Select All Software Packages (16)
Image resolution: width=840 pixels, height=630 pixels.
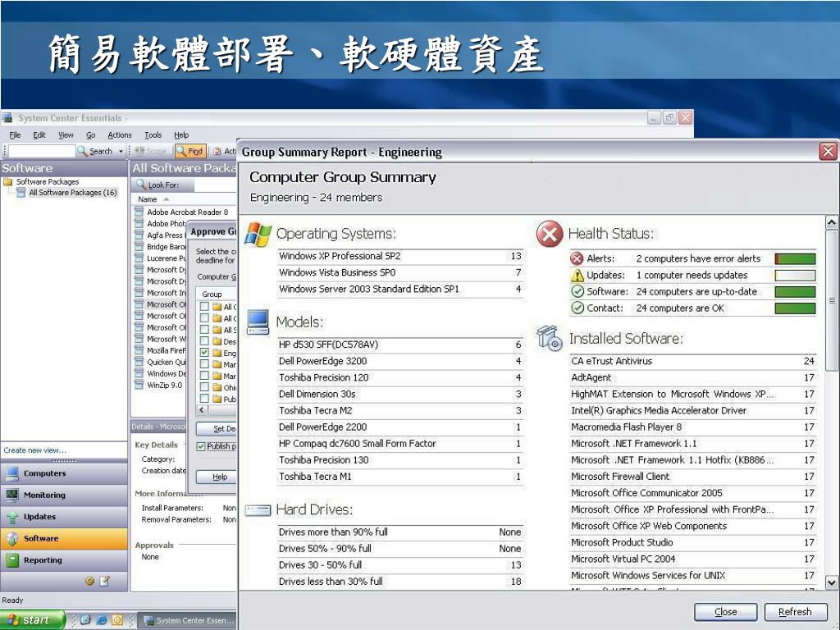click(67, 192)
